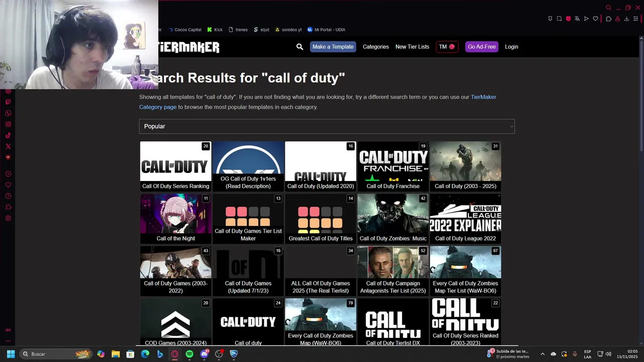
Task: Click the snapshot capture icon
Action: 559,19
